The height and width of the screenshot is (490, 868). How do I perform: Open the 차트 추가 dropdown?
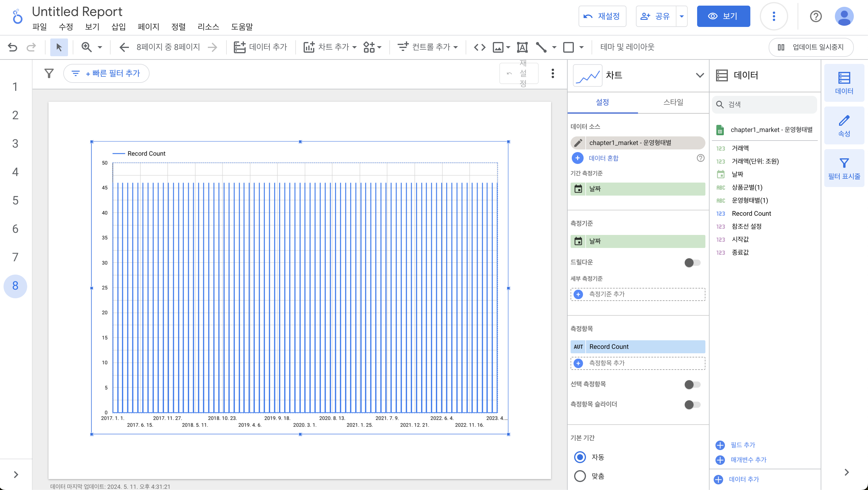[330, 47]
